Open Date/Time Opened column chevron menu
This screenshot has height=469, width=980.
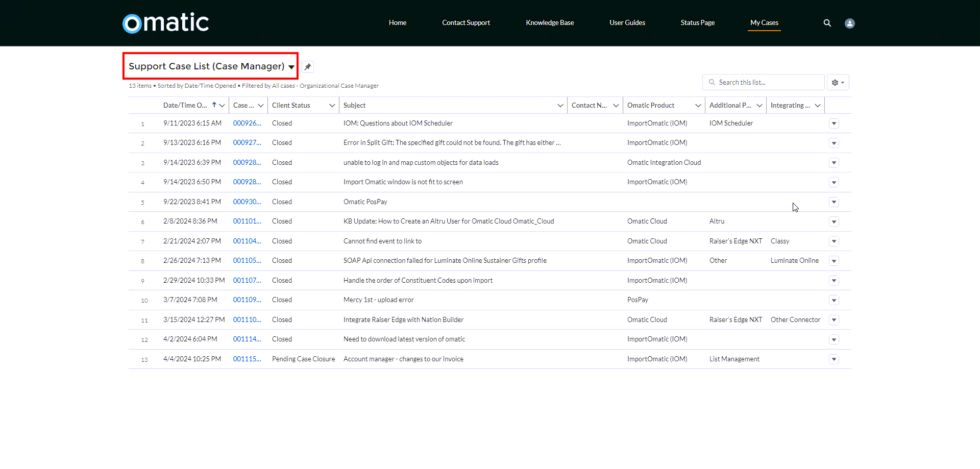coord(222,105)
